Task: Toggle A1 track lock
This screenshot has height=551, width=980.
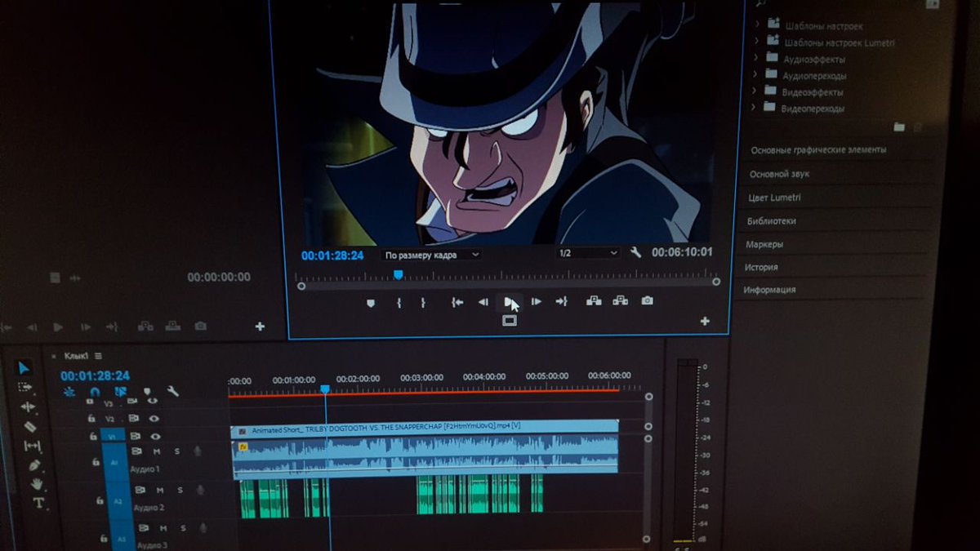Action: [x=96, y=461]
